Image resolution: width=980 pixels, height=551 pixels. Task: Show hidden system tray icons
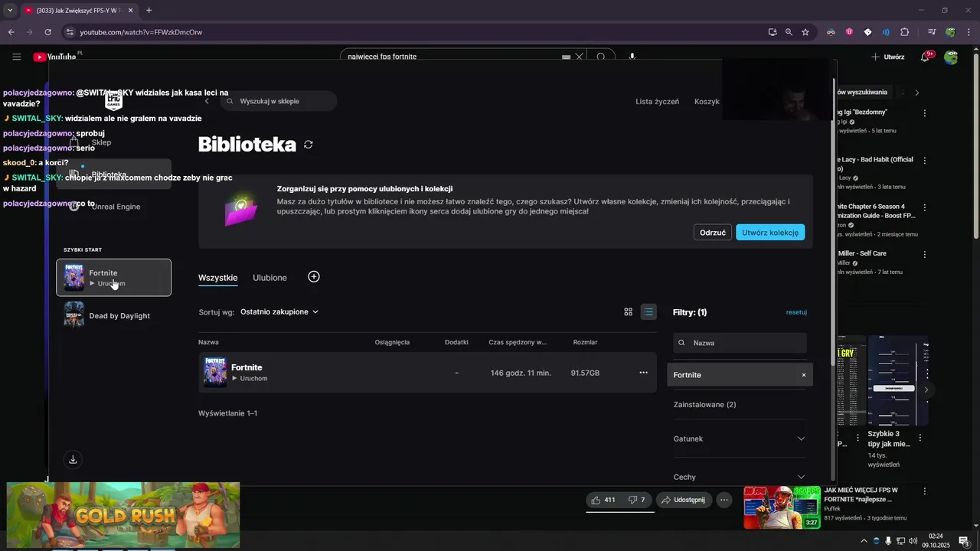[x=864, y=541]
